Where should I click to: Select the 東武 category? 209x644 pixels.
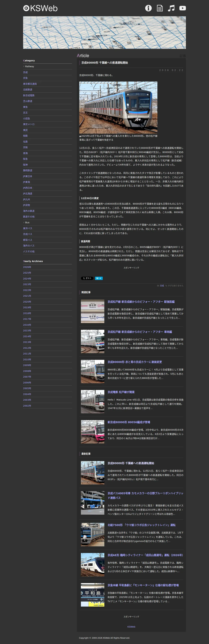(26, 130)
